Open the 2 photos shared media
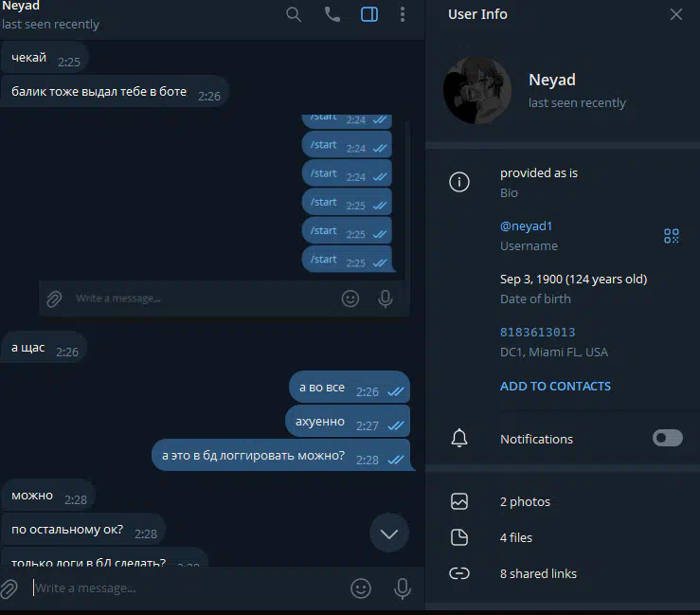700x615 pixels. [x=563, y=501]
